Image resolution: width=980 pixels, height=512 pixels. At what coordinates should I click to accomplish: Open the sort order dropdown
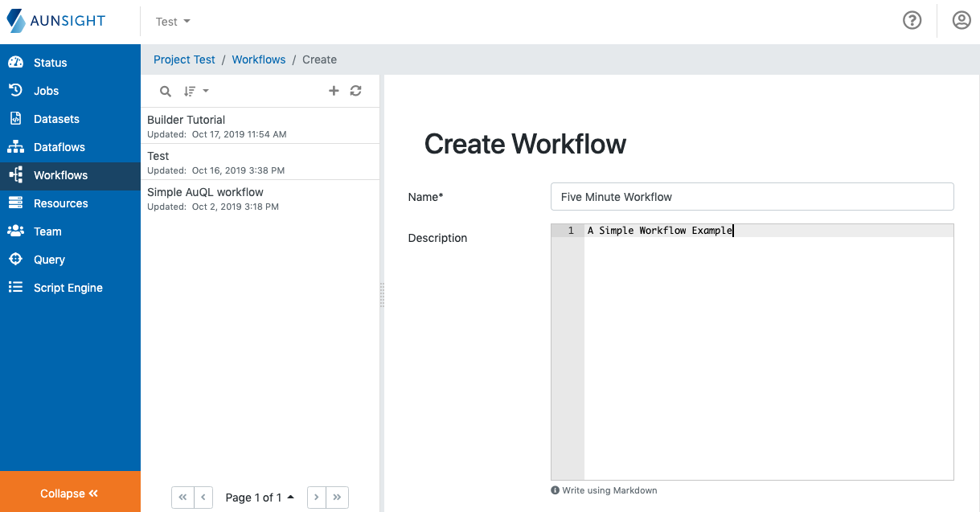(195, 91)
